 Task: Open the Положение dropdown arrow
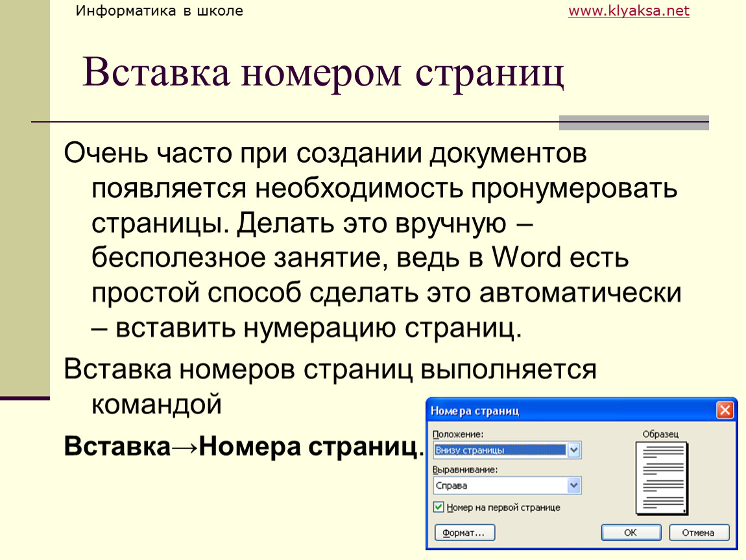(574, 450)
